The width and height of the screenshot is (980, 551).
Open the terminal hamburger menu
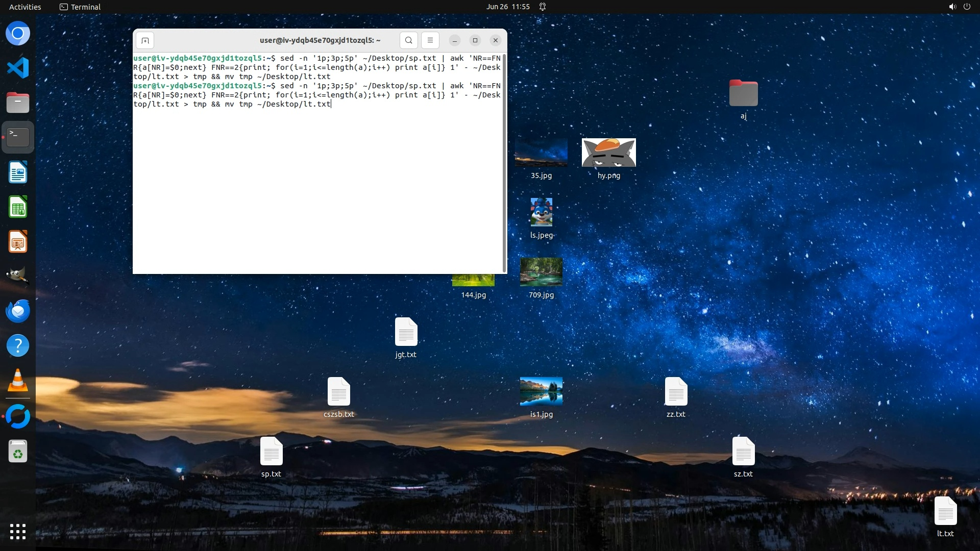click(x=430, y=40)
